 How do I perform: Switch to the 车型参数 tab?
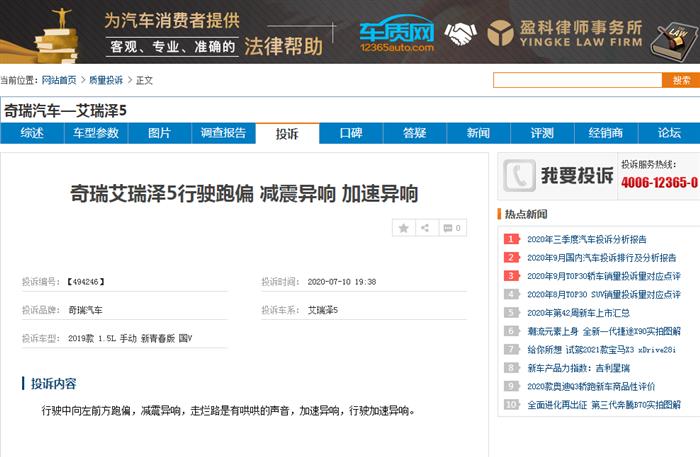[x=96, y=133]
